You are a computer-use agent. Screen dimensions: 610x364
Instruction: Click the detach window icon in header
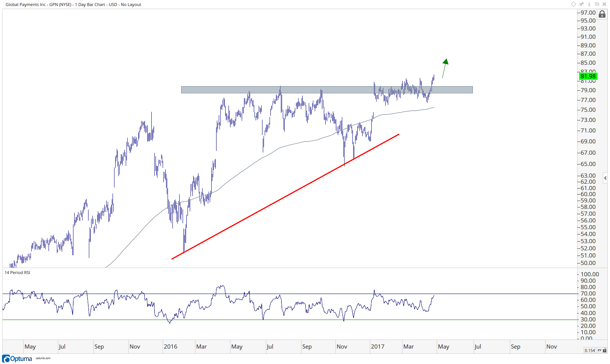(x=597, y=4)
